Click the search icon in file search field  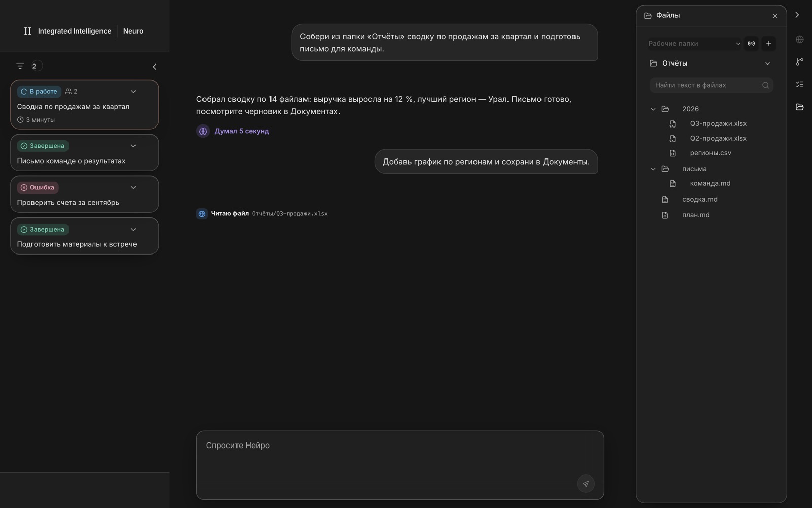click(x=765, y=85)
